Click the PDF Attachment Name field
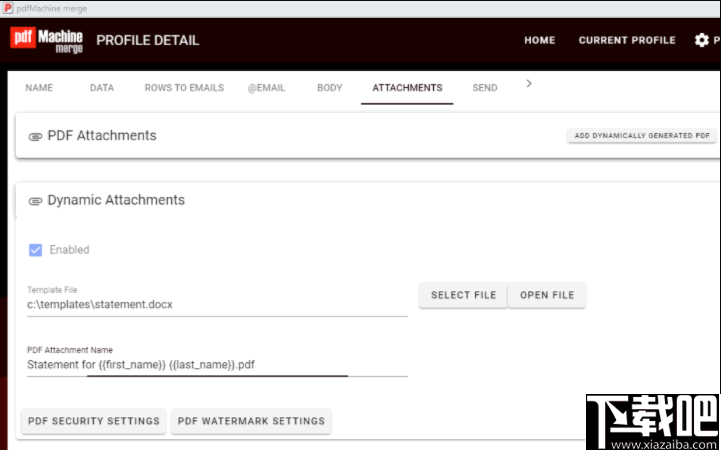 pos(217,365)
